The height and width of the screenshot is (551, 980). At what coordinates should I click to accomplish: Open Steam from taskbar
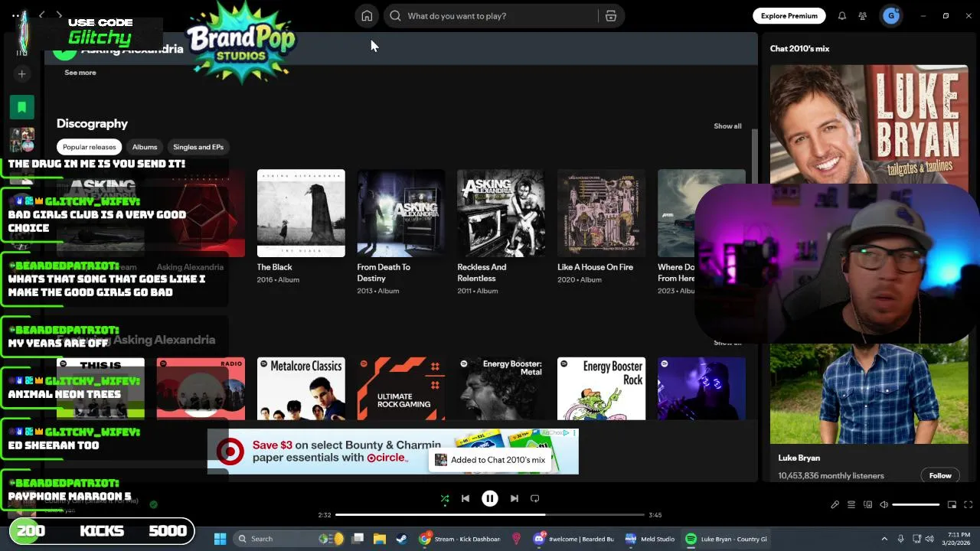tap(401, 539)
